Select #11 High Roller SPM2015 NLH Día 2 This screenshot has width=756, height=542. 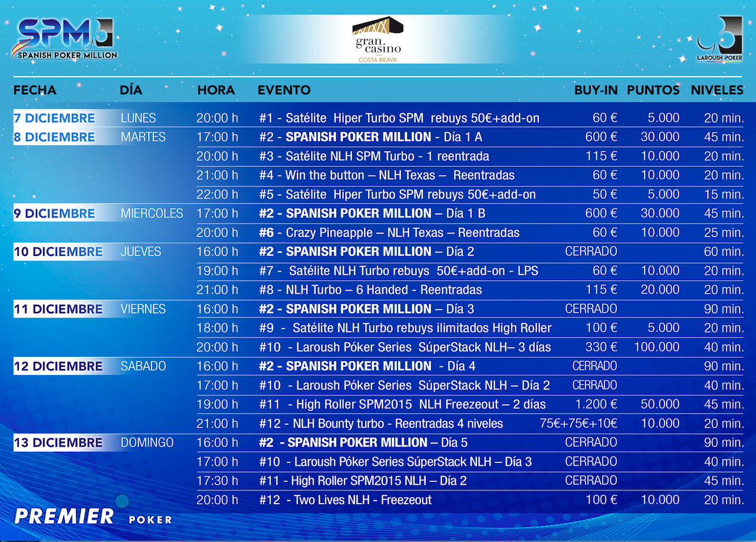363,481
